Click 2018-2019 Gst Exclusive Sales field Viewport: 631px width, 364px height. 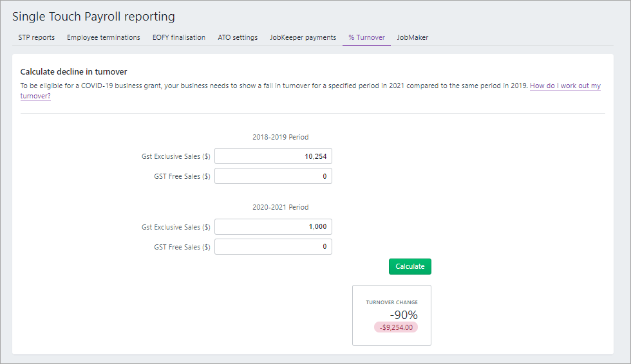273,156
